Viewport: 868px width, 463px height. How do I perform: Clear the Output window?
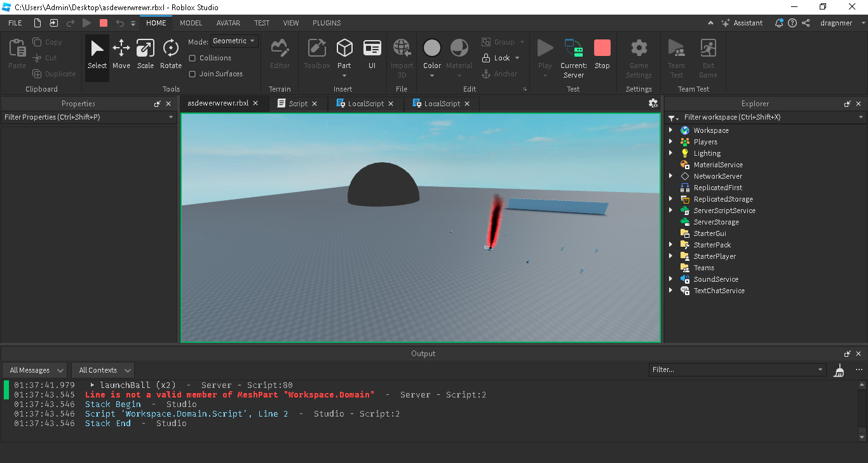pos(839,370)
